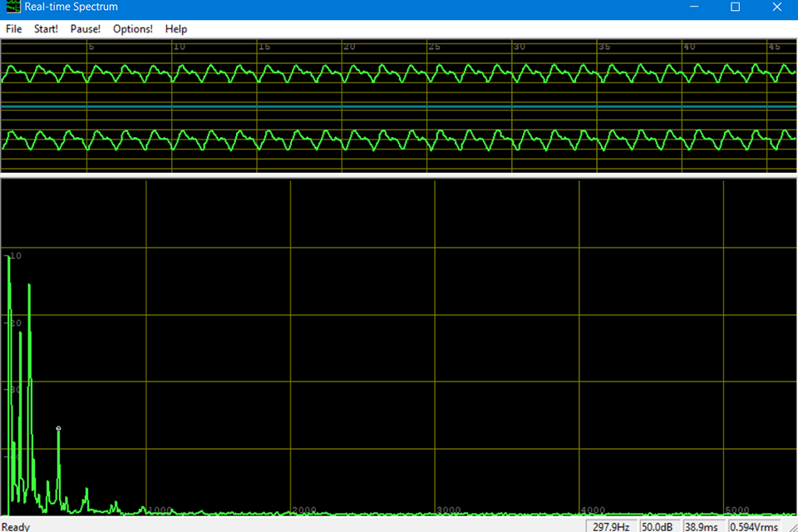Click the spectrum peak cursor marker
This screenshot has height=532, width=798.
tap(58, 429)
